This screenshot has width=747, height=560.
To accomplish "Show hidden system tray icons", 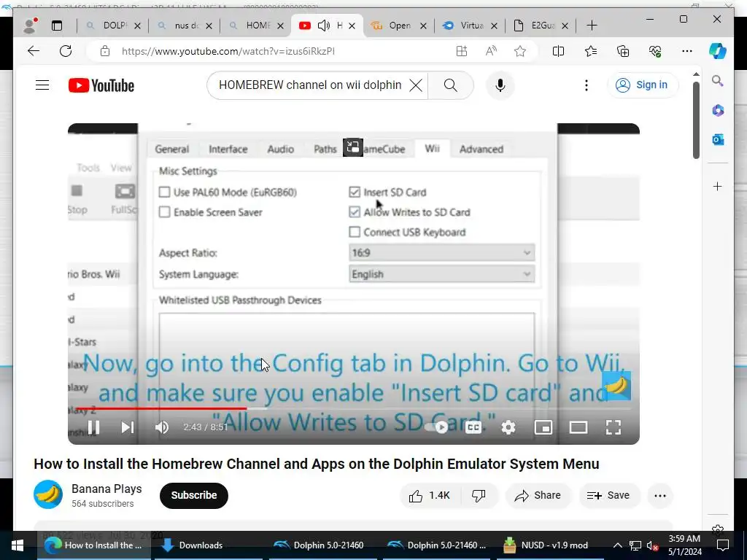I will [x=617, y=545].
